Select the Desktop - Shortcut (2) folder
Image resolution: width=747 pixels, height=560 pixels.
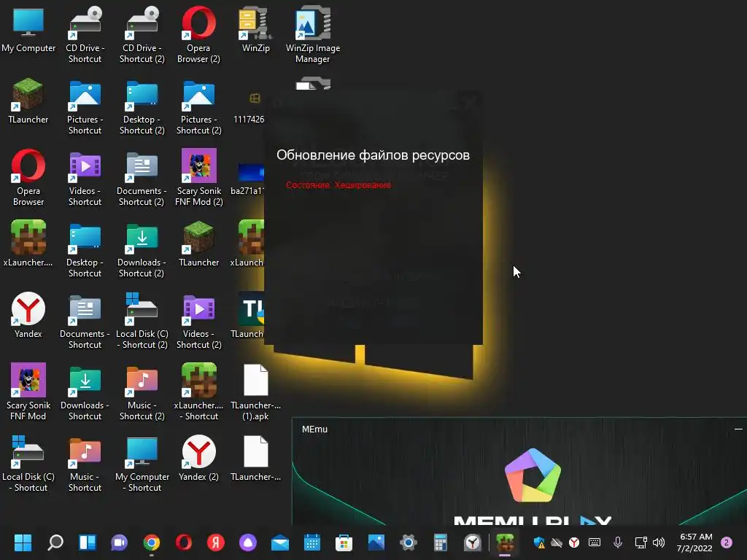[x=142, y=108]
